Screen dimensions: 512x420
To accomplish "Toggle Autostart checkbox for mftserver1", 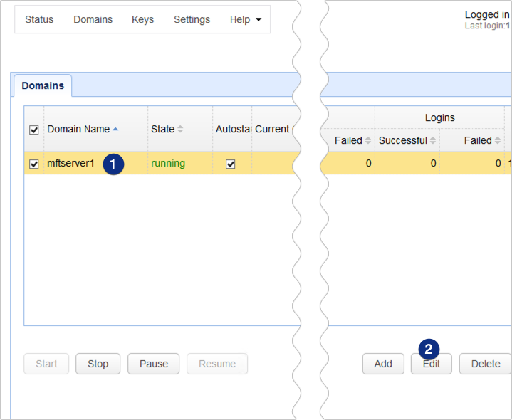I will (230, 164).
